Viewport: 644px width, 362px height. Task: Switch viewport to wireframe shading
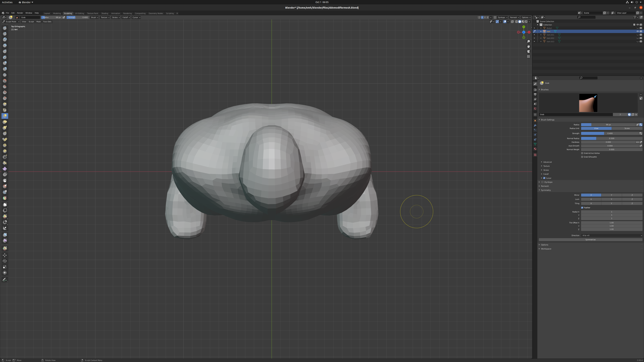pyautogui.click(x=517, y=21)
